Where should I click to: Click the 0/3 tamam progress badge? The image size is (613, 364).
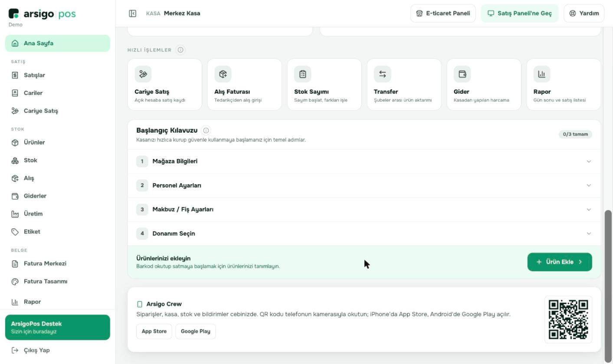(575, 134)
